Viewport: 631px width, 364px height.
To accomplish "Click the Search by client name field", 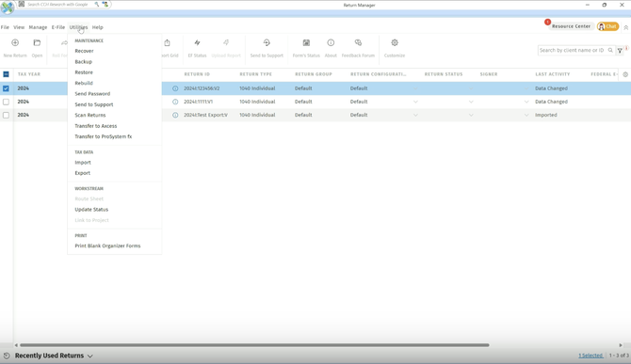I will click(572, 50).
